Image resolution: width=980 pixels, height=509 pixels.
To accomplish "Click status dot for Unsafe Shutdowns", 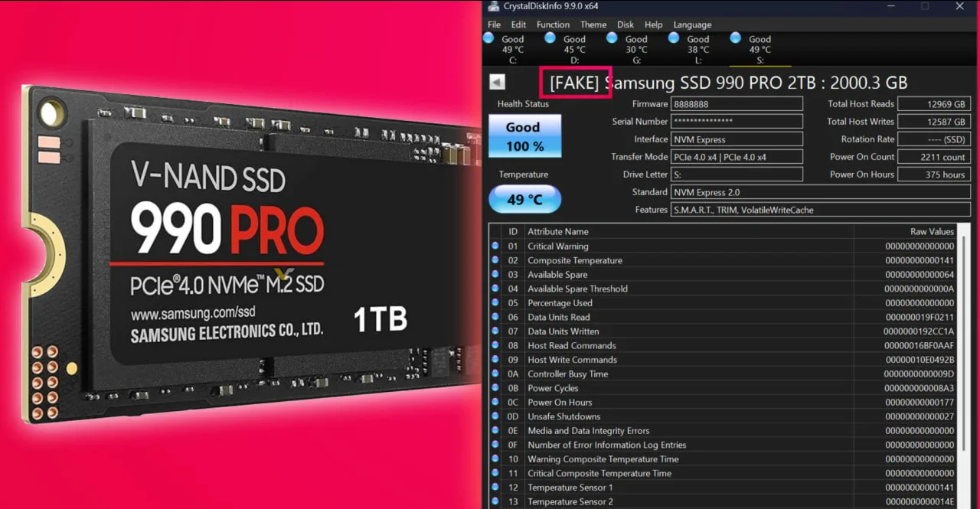I will pos(495,416).
